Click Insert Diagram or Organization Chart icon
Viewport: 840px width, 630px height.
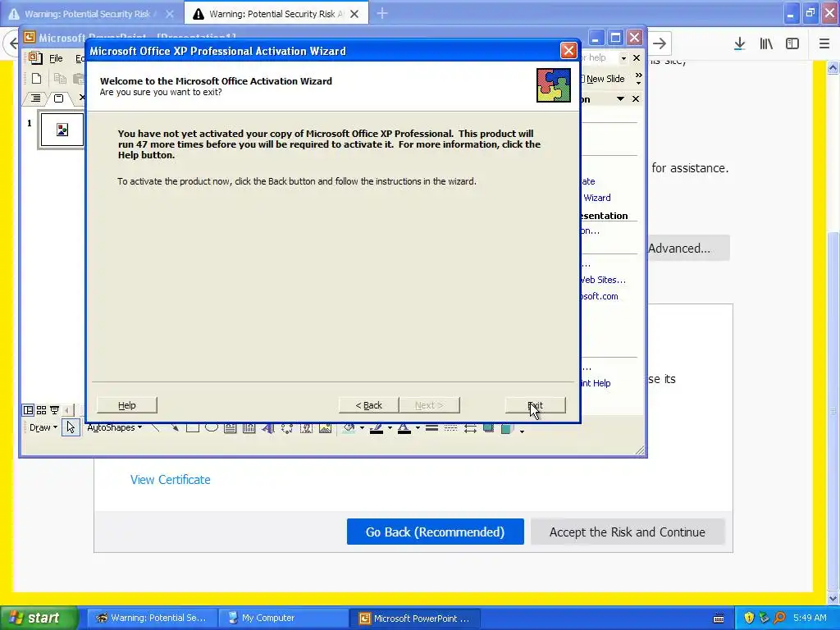point(287,427)
